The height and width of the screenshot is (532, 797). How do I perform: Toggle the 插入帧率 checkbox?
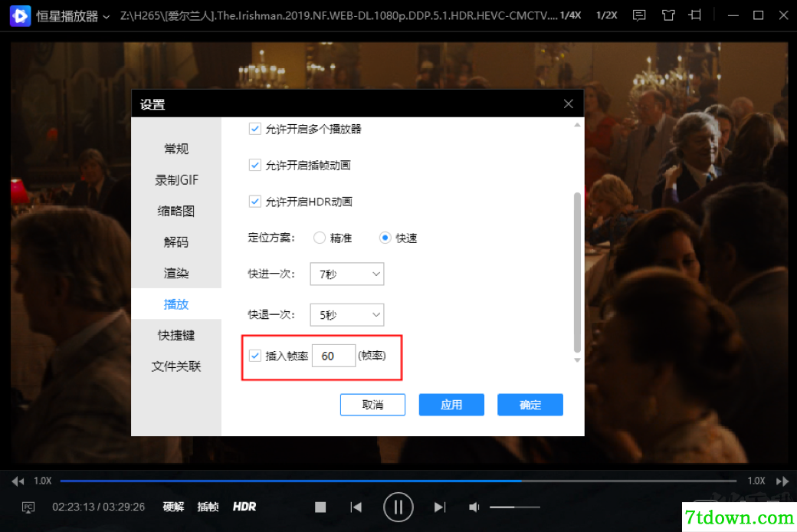coord(255,356)
